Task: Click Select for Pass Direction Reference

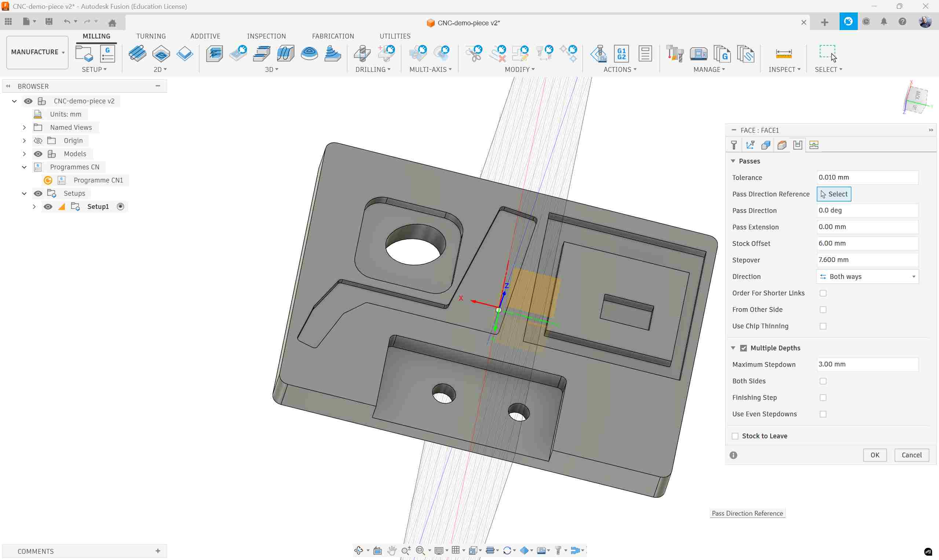Action: 834,194
